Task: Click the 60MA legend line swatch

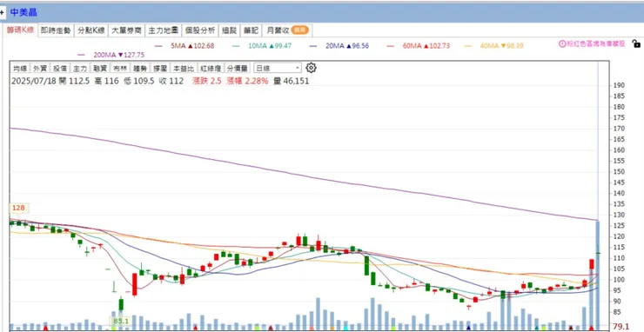Action: tap(391, 46)
